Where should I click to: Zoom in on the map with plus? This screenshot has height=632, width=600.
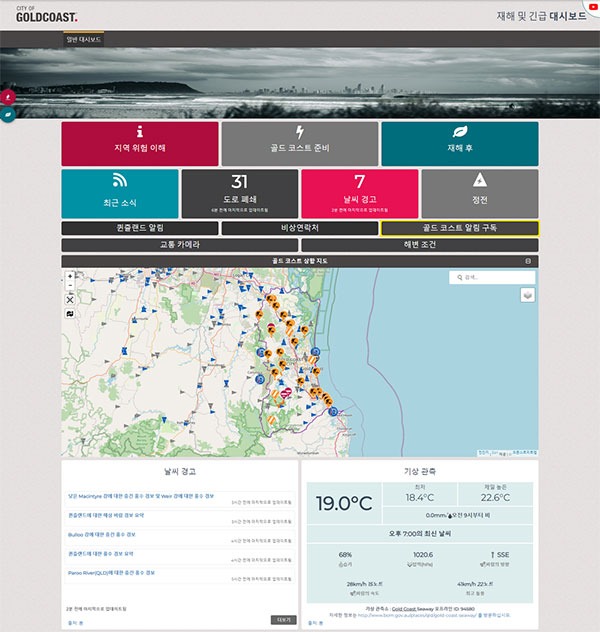pos(70,276)
